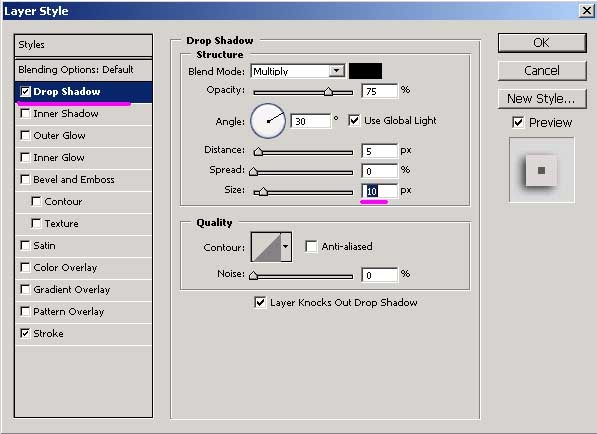
Task: Click the layer style preview thumbnail
Action: coord(541,170)
